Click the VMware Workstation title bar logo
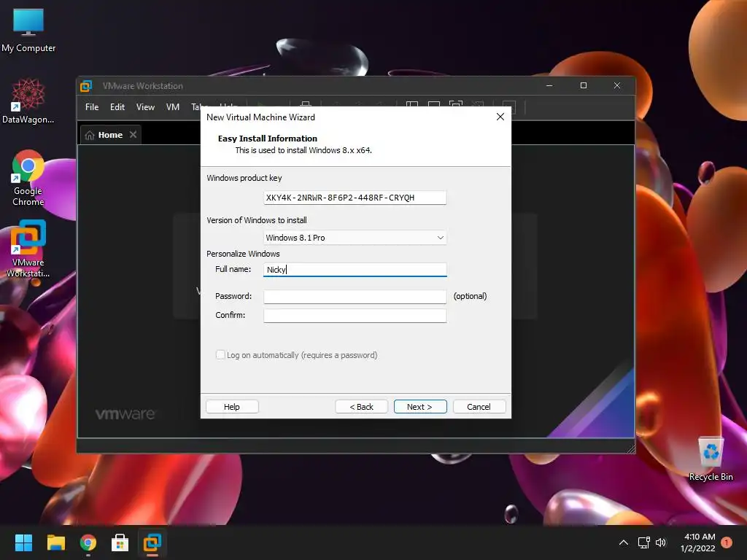Image resolution: width=747 pixels, height=560 pixels. pos(86,86)
